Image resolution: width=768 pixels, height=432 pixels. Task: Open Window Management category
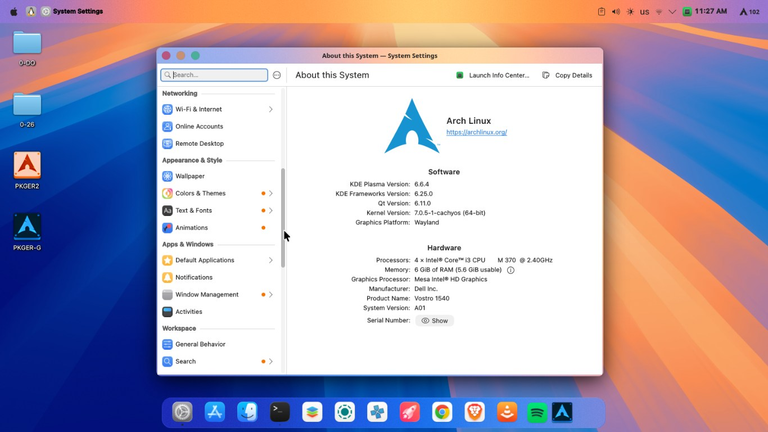(218, 294)
